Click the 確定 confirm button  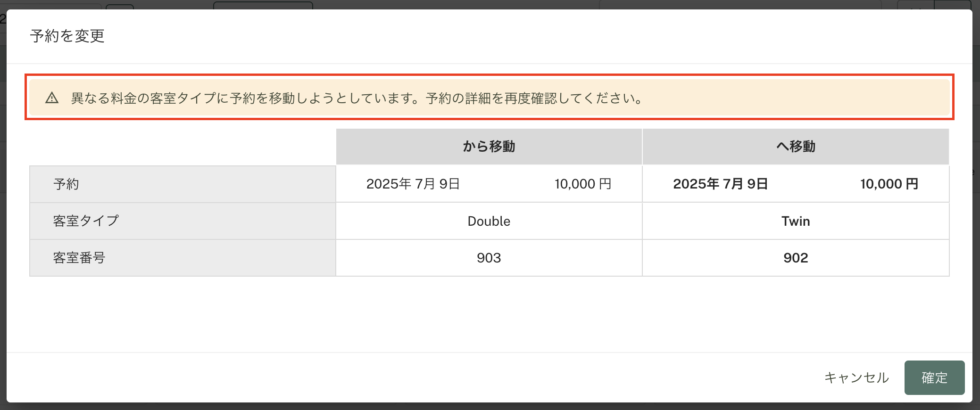click(x=934, y=377)
